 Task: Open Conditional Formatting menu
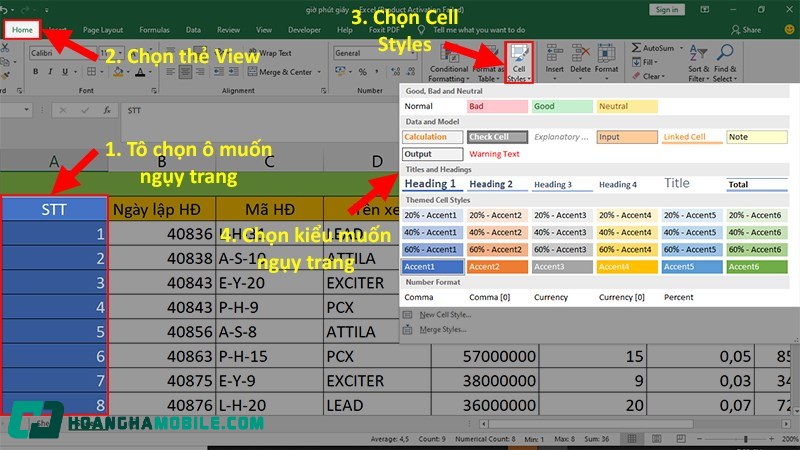(x=448, y=64)
